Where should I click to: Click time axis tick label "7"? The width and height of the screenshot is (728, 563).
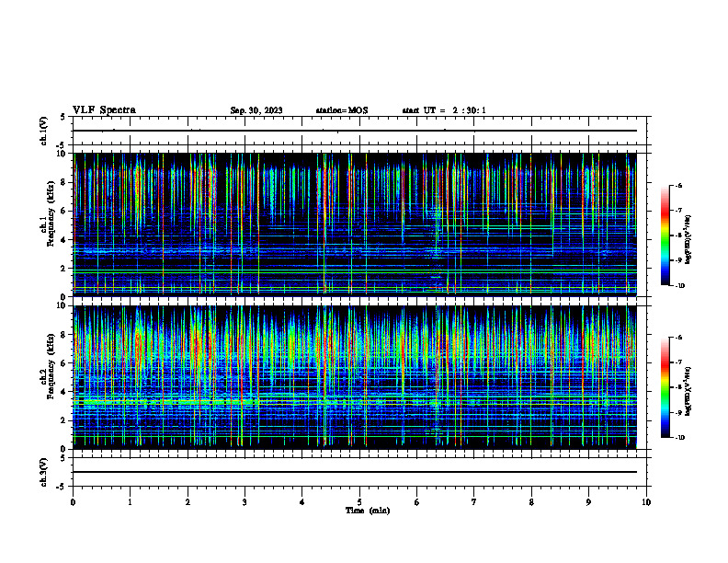474,502
